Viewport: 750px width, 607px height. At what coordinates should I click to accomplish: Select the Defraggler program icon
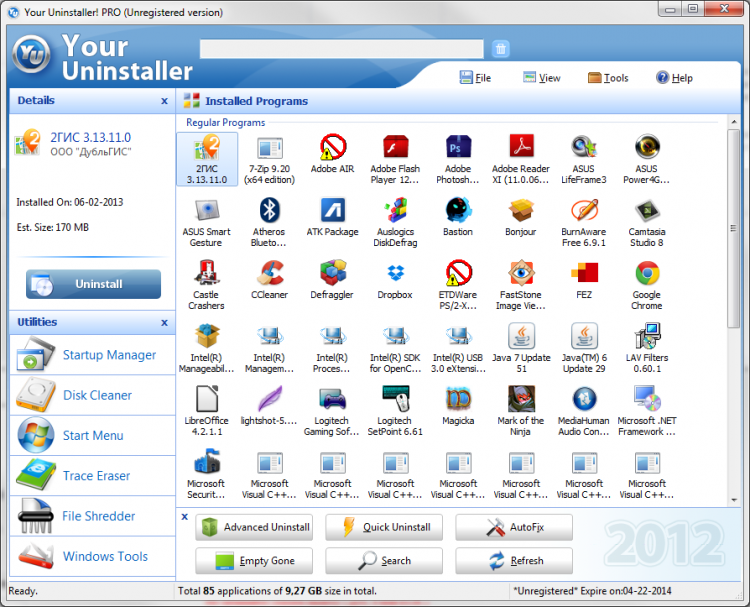tap(332, 273)
